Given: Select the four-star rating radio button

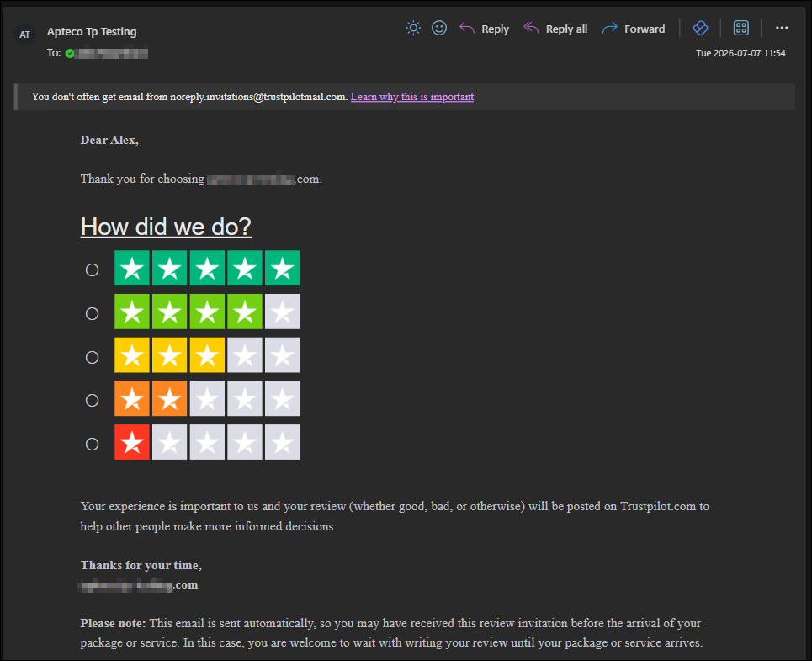Looking at the screenshot, I should click(x=93, y=313).
